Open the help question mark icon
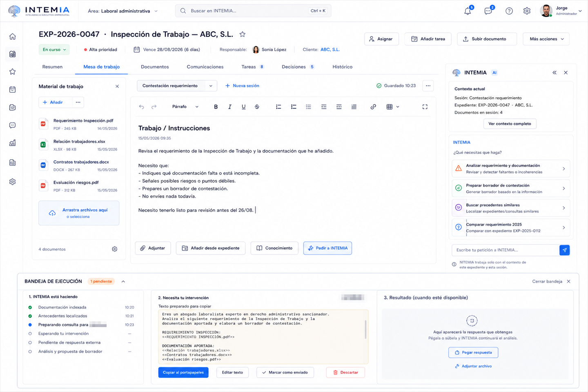The height and width of the screenshot is (392, 588). point(509,11)
